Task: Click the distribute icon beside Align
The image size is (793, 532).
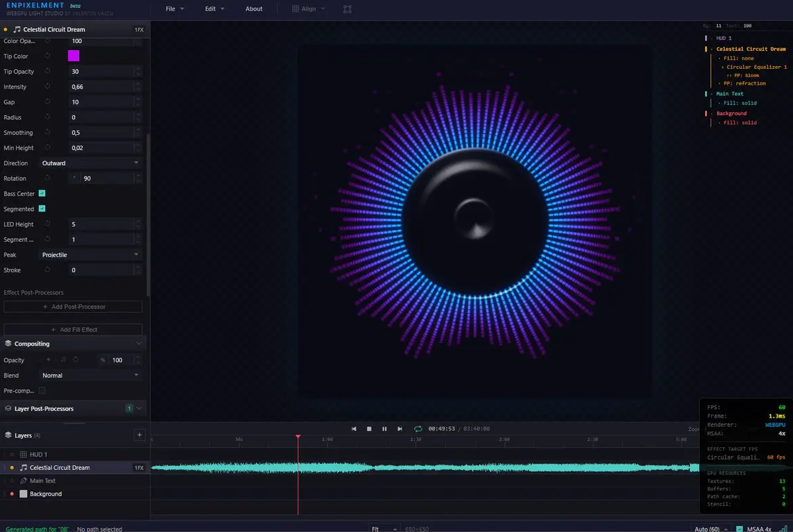Action: click(348, 9)
